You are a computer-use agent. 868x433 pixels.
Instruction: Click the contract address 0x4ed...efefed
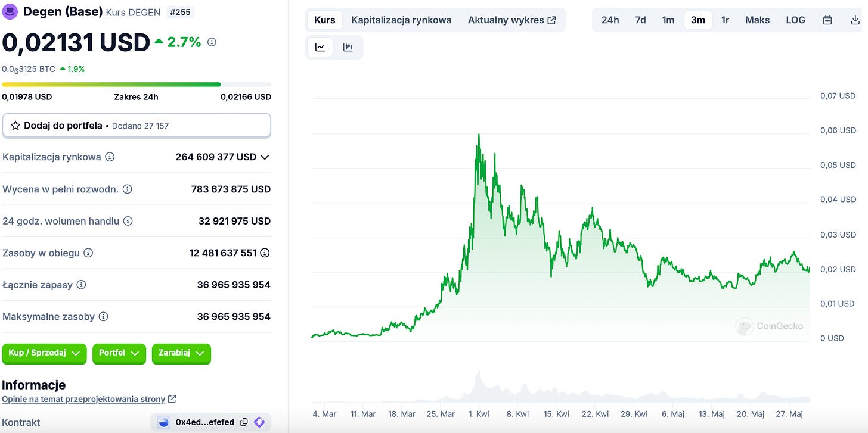[205, 422]
